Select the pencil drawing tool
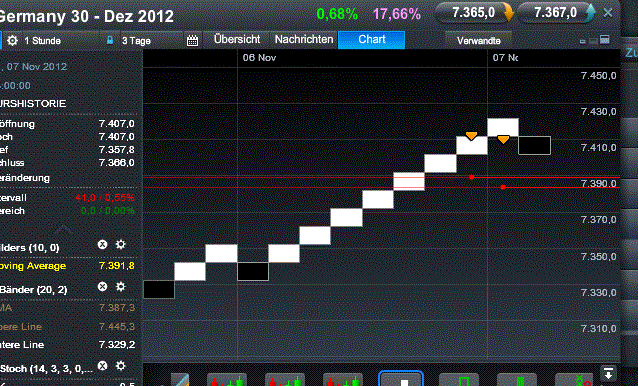The image size is (638, 386). pyautogui.click(x=180, y=380)
